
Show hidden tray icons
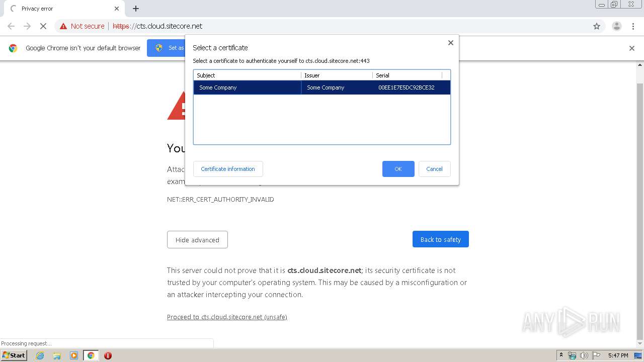coord(561,355)
